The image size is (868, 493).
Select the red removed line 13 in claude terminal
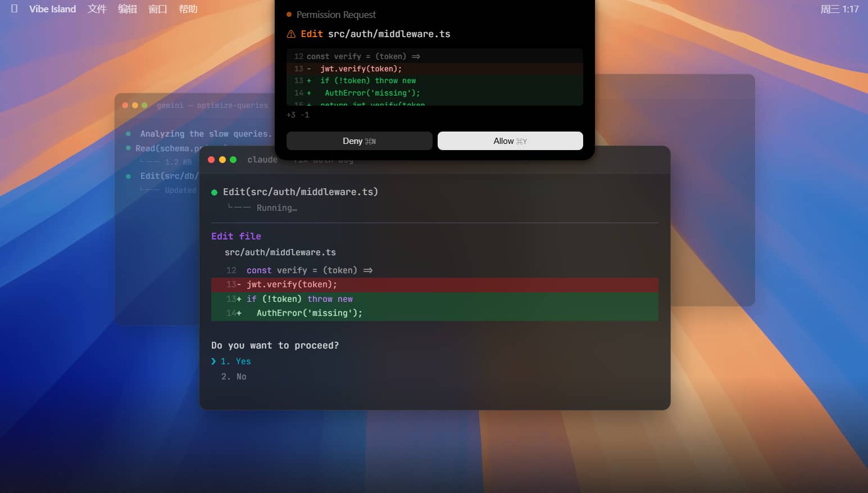click(435, 284)
